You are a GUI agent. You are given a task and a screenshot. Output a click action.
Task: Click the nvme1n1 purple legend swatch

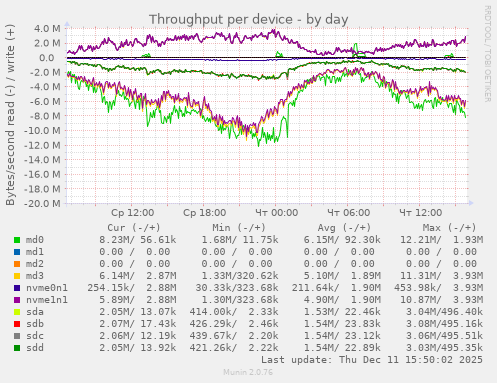click(x=17, y=300)
